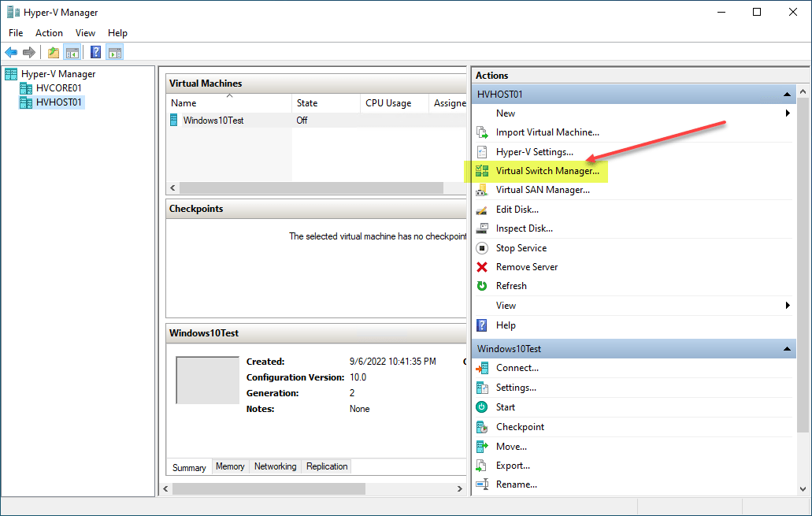This screenshot has height=516, width=812.
Task: Click the Checkpoint icon in Actions
Action: [x=481, y=427]
